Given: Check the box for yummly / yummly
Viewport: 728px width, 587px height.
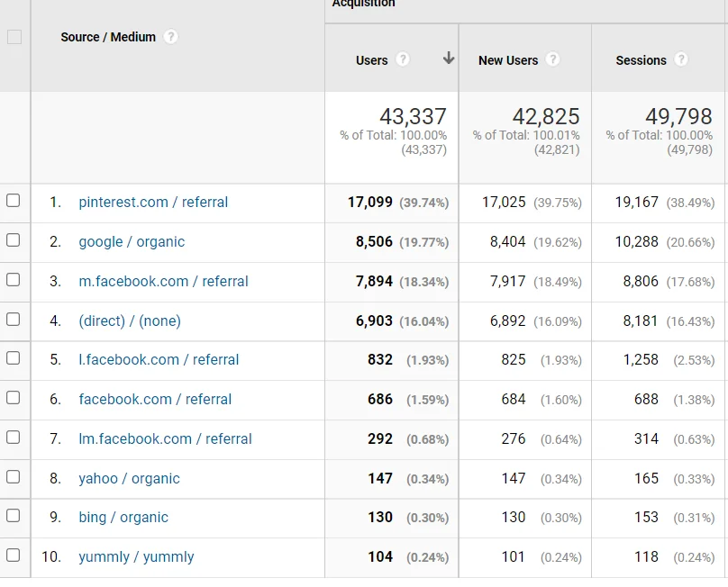Looking at the screenshot, I should [x=13, y=555].
